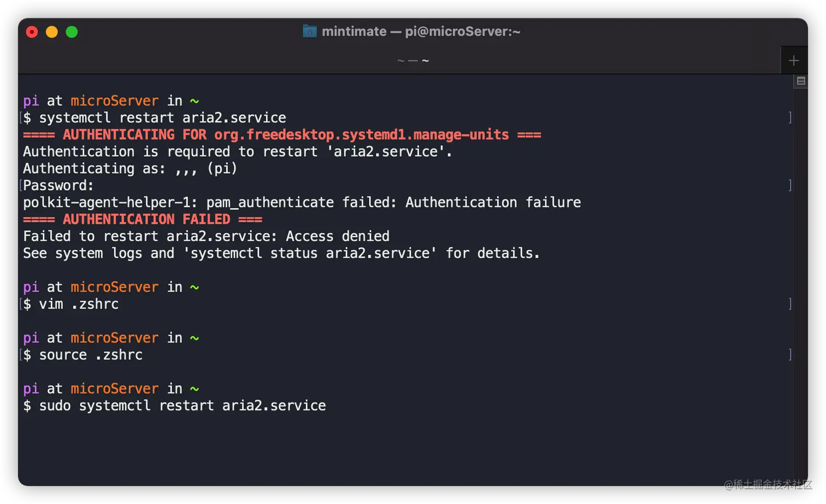Click window title 'mintimate — pi@microServer:~'
This screenshot has width=826, height=504.
point(421,31)
